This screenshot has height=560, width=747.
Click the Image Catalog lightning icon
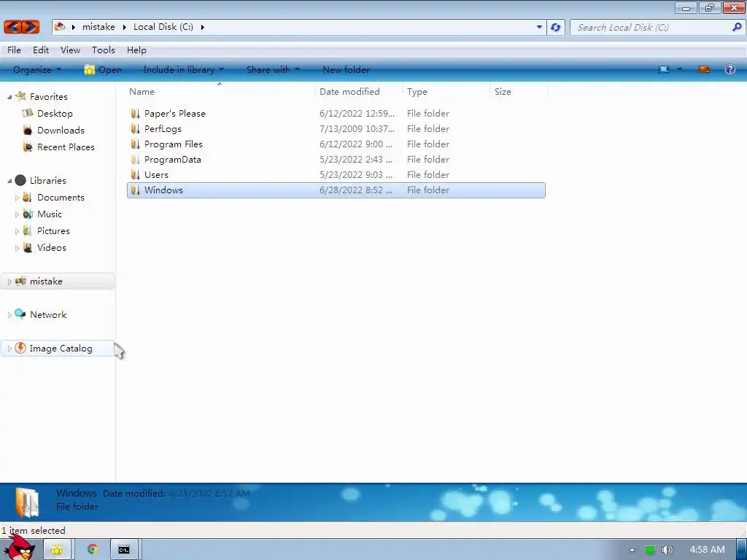tap(20, 348)
